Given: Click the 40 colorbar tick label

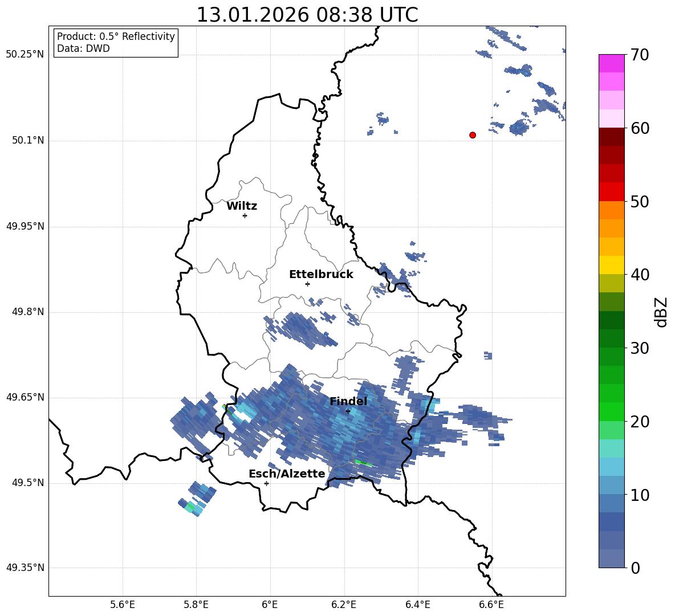Looking at the screenshot, I should 640,275.
